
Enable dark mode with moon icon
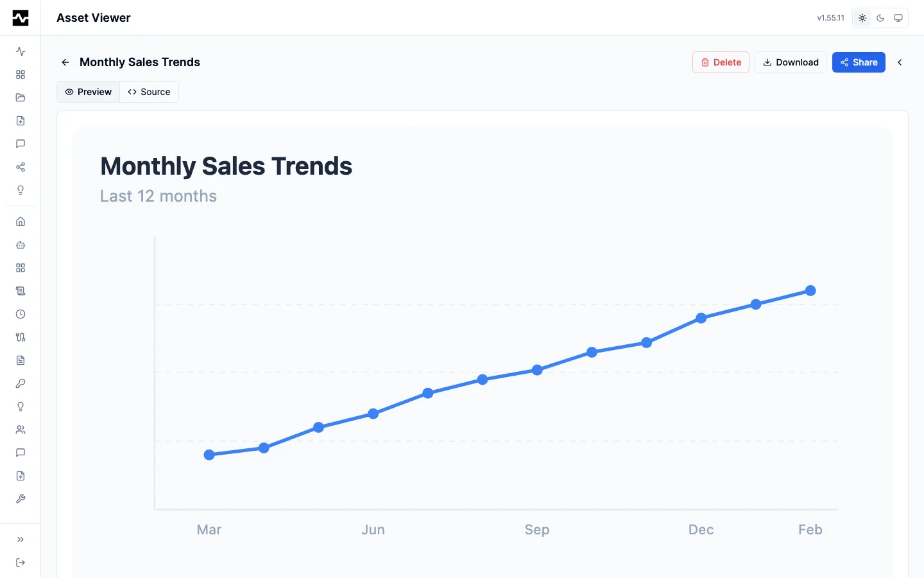(x=880, y=18)
